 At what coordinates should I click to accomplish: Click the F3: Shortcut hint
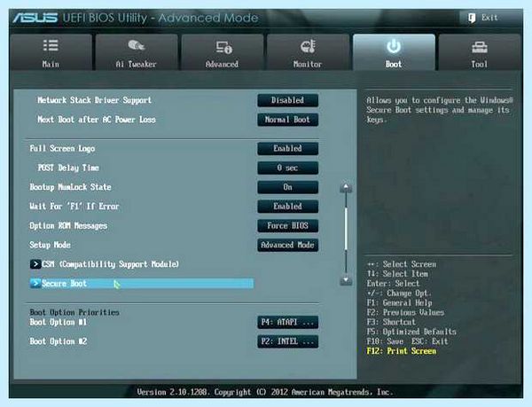coord(391,322)
